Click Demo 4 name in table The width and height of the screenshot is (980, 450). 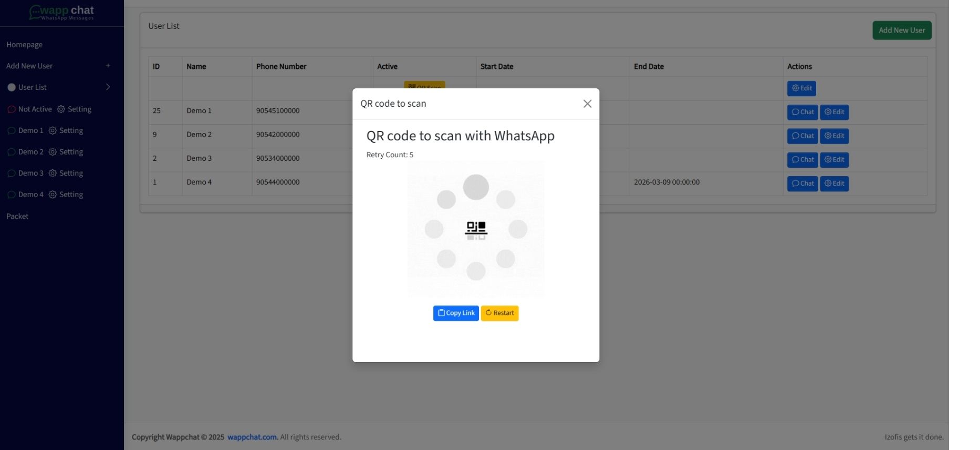[x=199, y=182]
